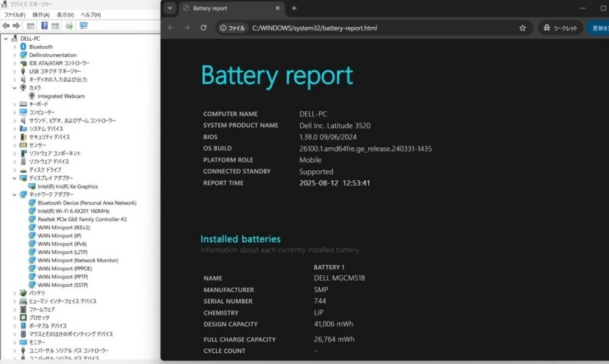609x364 pixels.
Task: Click Device Manager's forward arrow toolbar icon
Action: coord(16,26)
